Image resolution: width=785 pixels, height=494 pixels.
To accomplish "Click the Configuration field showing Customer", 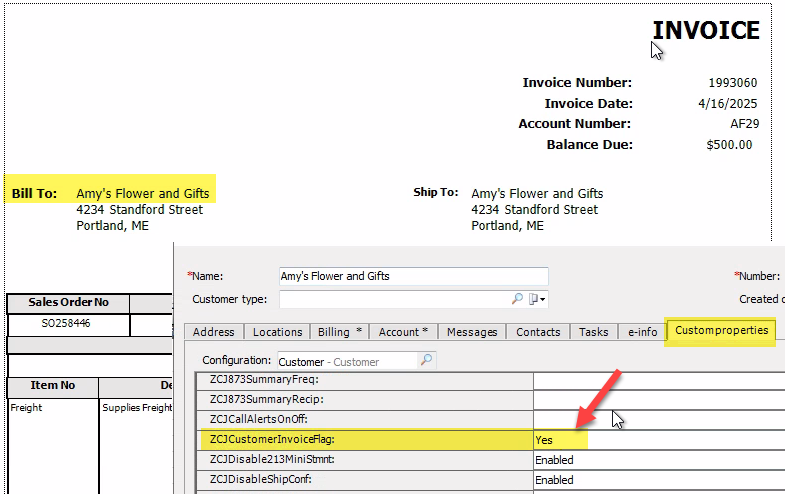I will pos(347,361).
